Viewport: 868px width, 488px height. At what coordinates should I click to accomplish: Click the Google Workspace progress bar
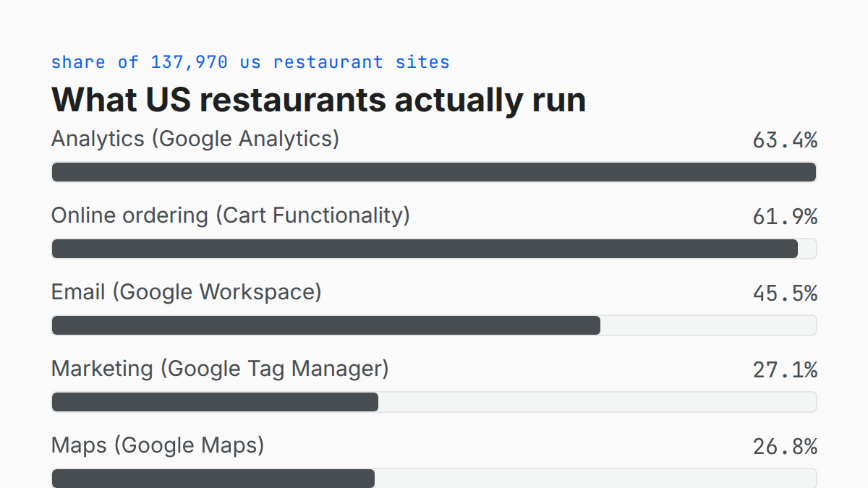[434, 325]
